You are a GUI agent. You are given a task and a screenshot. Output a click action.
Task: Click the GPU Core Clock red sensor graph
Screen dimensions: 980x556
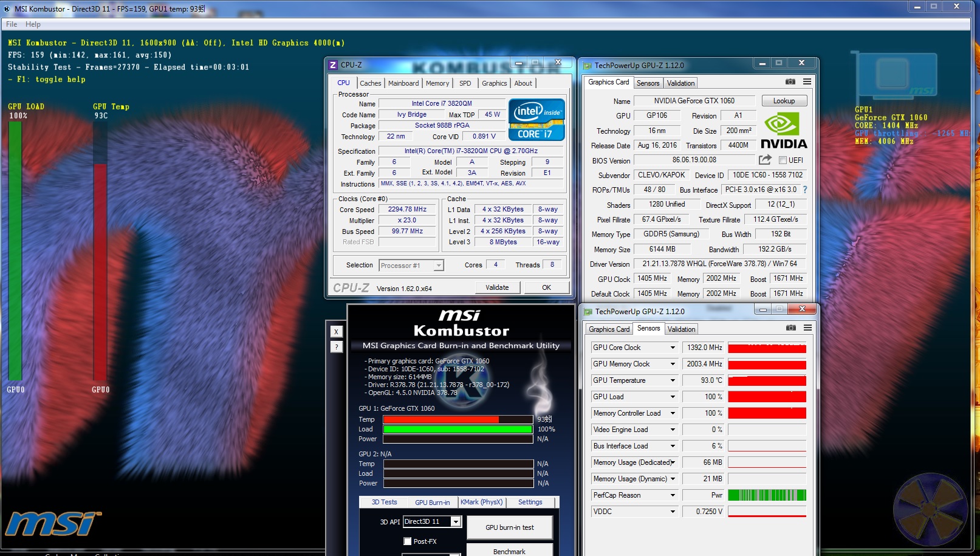[767, 348]
